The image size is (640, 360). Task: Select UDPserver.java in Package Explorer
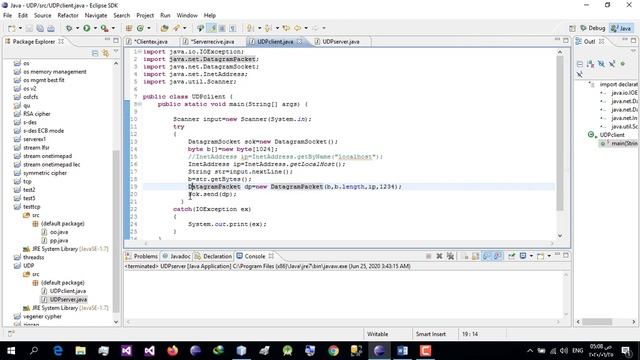pos(68,300)
